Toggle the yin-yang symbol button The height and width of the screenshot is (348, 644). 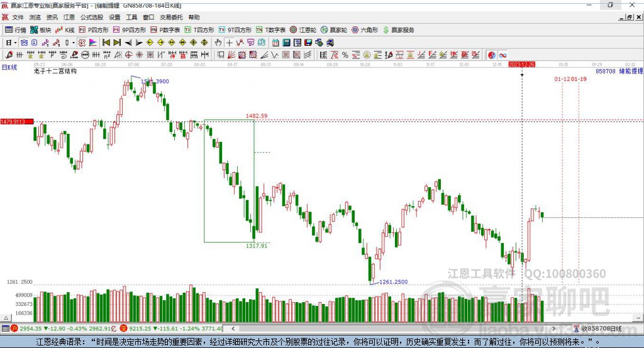pyautogui.click(x=492, y=55)
